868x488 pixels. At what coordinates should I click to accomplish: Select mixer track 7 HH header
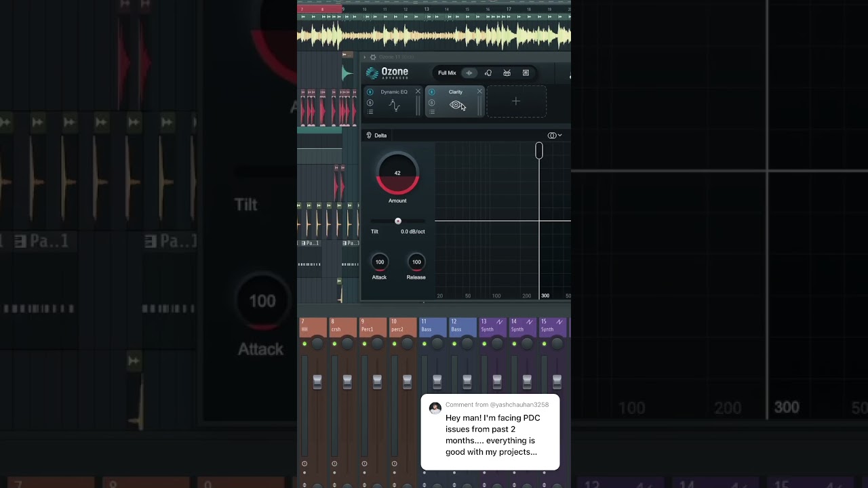[x=313, y=326]
